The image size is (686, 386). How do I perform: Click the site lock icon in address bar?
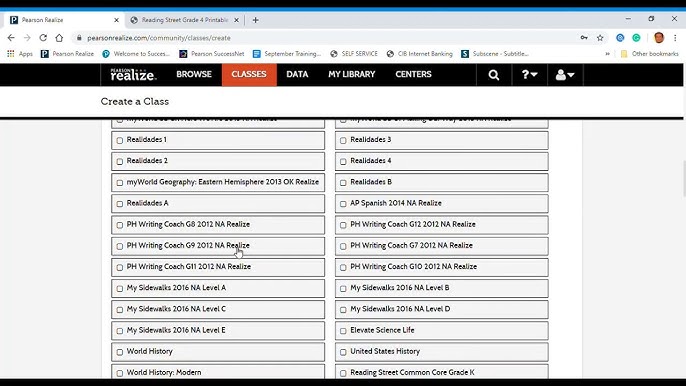[x=79, y=38]
